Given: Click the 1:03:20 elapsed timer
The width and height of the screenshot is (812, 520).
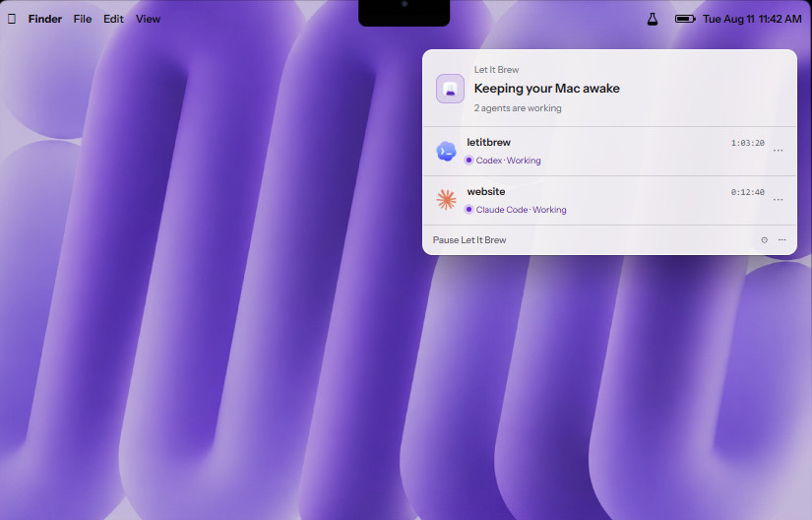Looking at the screenshot, I should pos(747,143).
